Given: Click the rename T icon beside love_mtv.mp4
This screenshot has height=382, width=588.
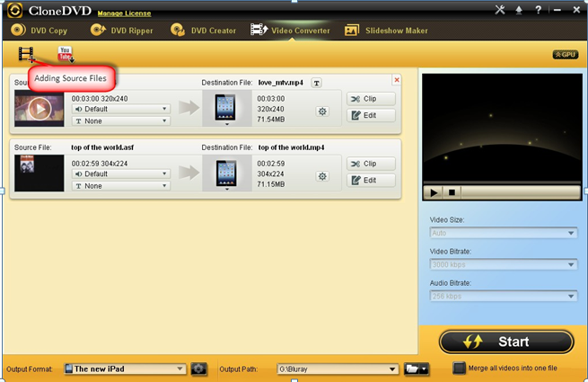Looking at the screenshot, I should coord(317,83).
